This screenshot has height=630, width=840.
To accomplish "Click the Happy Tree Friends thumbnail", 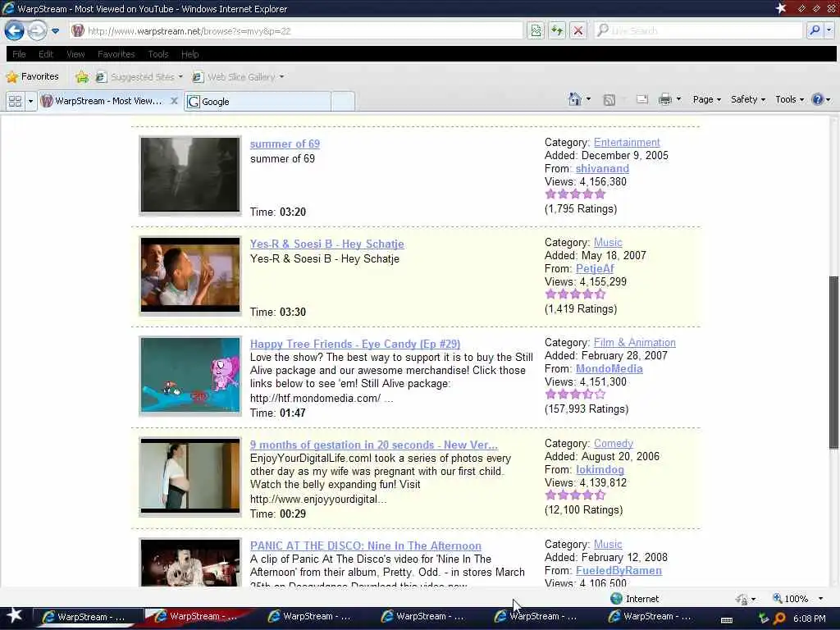I will pos(190,376).
